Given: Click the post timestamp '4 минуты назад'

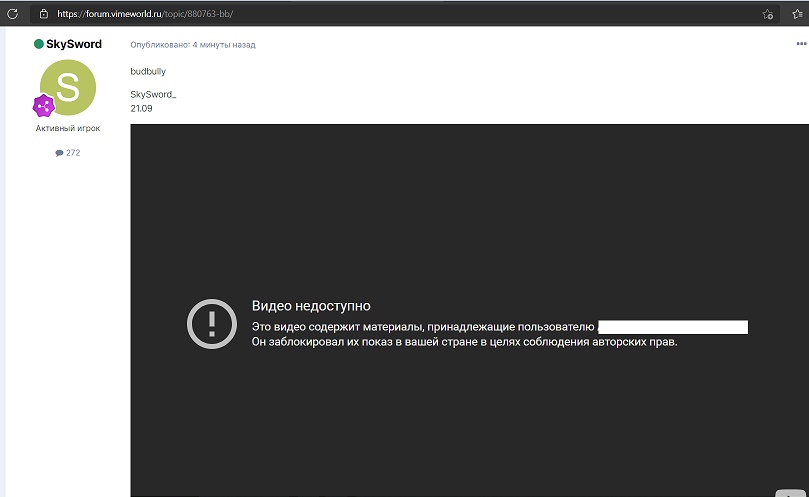Looking at the screenshot, I should pyautogui.click(x=225, y=45).
